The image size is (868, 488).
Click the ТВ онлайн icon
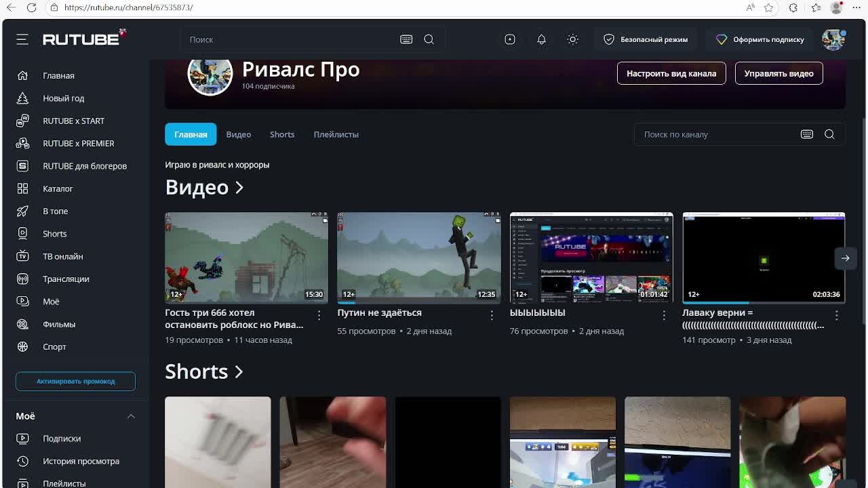(x=22, y=256)
